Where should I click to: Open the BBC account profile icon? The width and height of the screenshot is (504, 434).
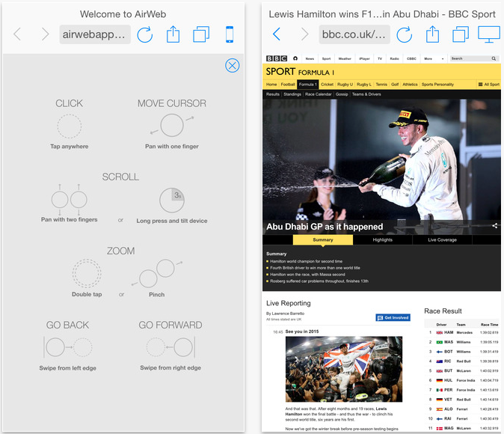tap(295, 58)
